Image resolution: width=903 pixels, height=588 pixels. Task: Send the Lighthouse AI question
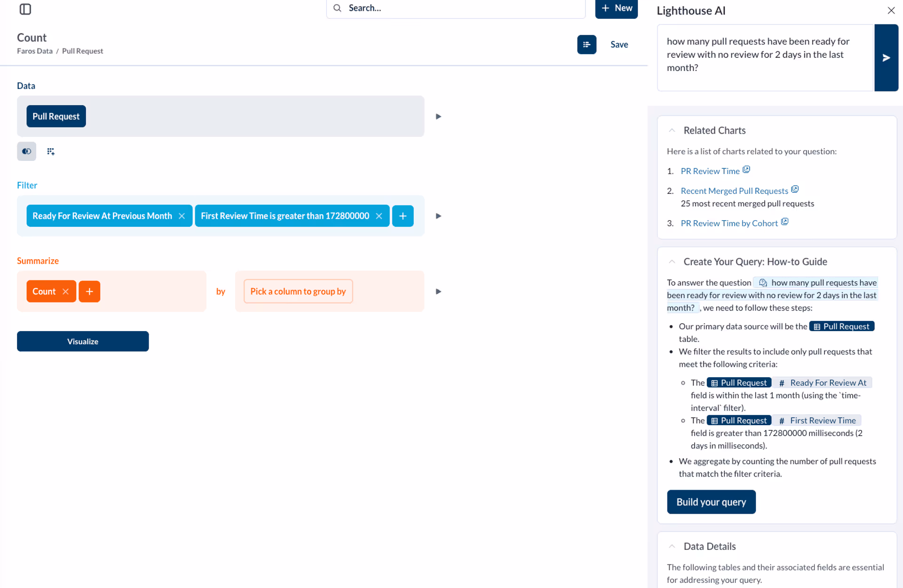[x=886, y=58]
